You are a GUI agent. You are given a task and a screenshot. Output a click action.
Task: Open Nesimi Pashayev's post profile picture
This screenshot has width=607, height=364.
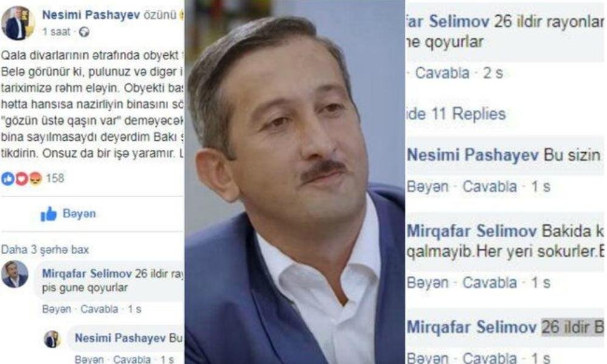tap(16, 23)
